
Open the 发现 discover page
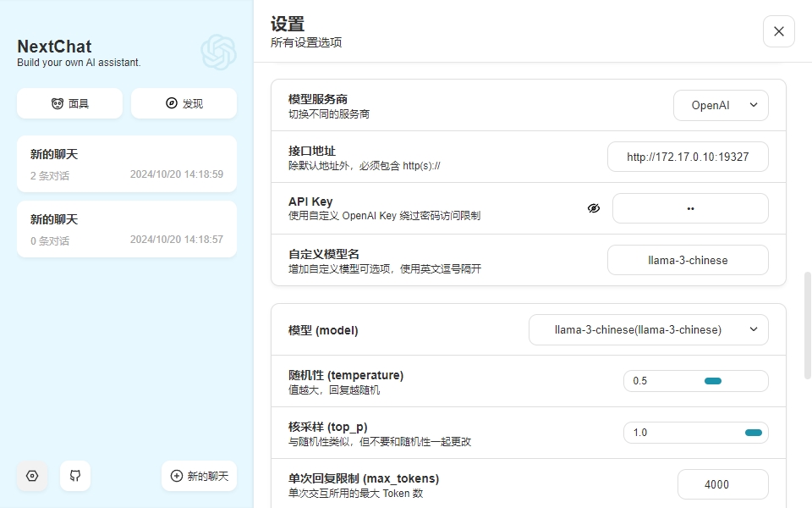pyautogui.click(x=184, y=103)
